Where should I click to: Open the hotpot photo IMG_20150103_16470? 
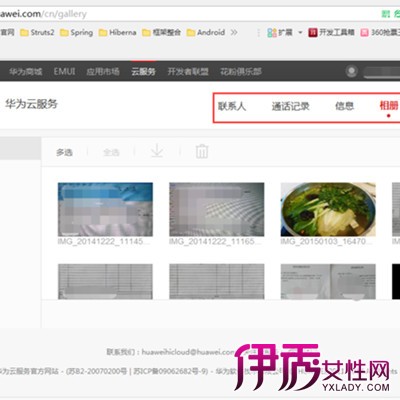(x=328, y=209)
